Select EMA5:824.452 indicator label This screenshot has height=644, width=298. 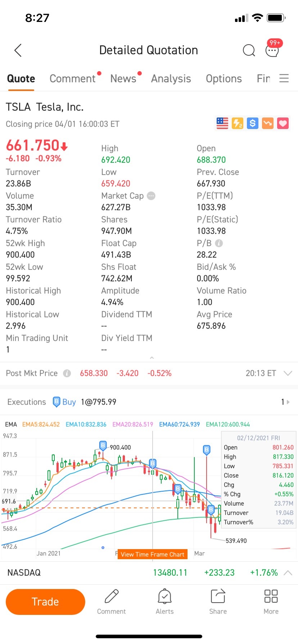41,424
